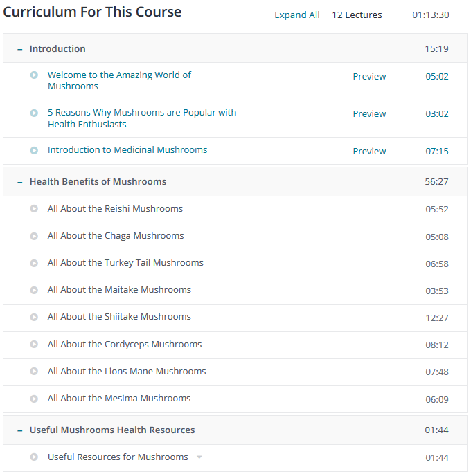Click play icon next to Reishi Mushrooms lecture
The height and width of the screenshot is (476, 473).
pos(34,209)
